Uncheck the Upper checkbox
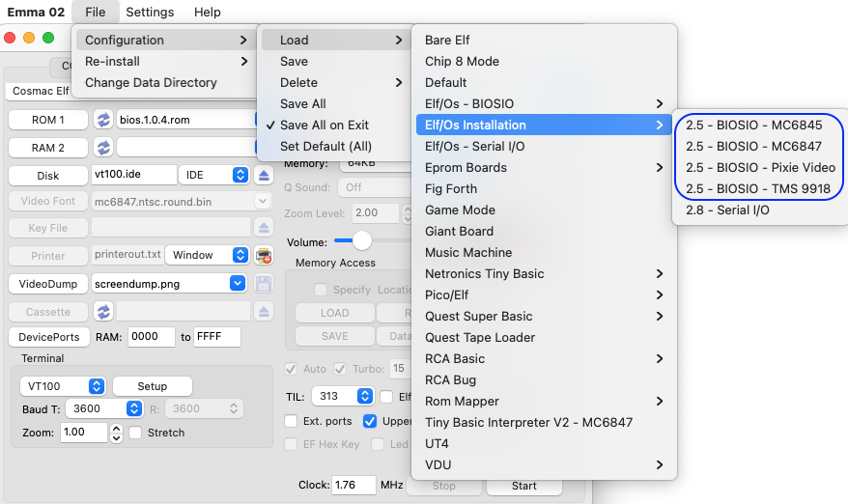Screen dimensions: 848x504 pyautogui.click(x=370, y=421)
